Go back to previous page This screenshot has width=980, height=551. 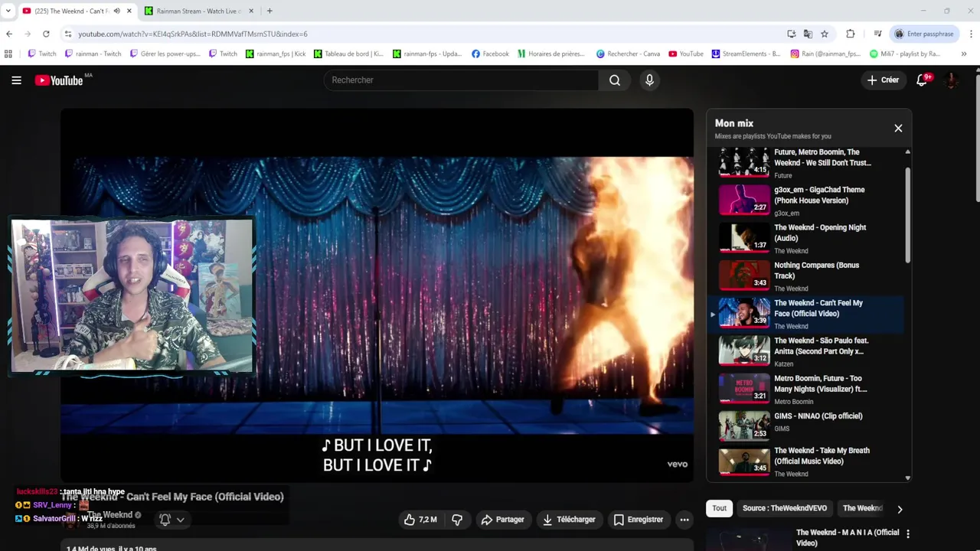click(9, 34)
